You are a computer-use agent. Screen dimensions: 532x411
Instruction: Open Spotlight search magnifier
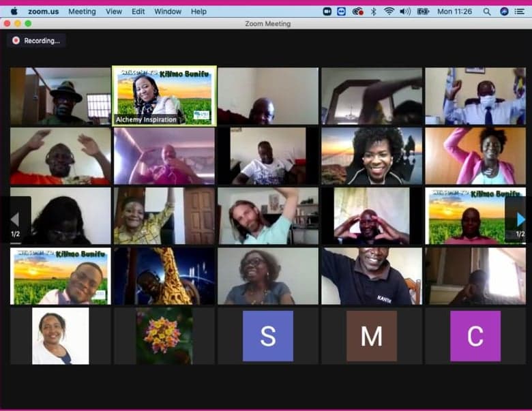pos(487,12)
